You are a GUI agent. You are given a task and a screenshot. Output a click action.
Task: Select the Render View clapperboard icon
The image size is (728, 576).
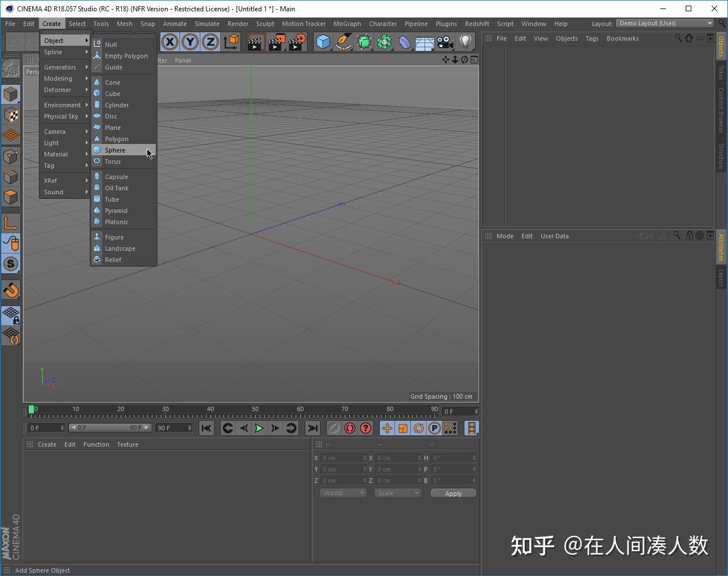tap(256, 42)
